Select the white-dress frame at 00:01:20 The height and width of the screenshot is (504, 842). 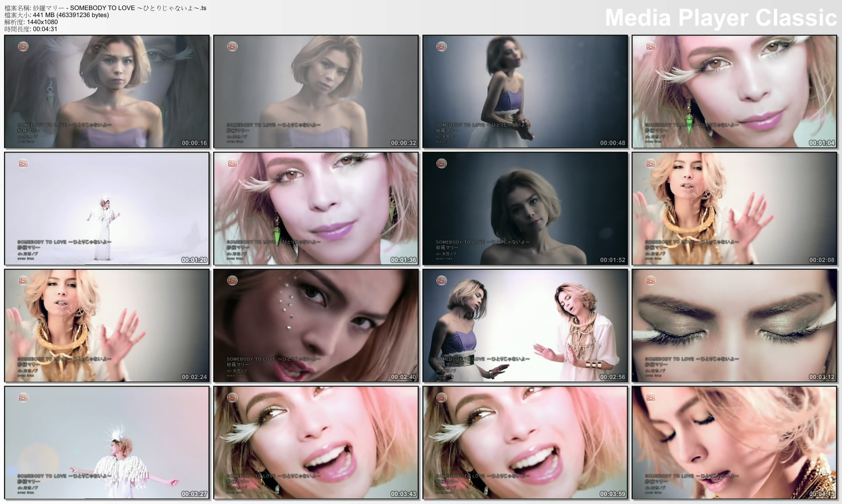(x=107, y=208)
